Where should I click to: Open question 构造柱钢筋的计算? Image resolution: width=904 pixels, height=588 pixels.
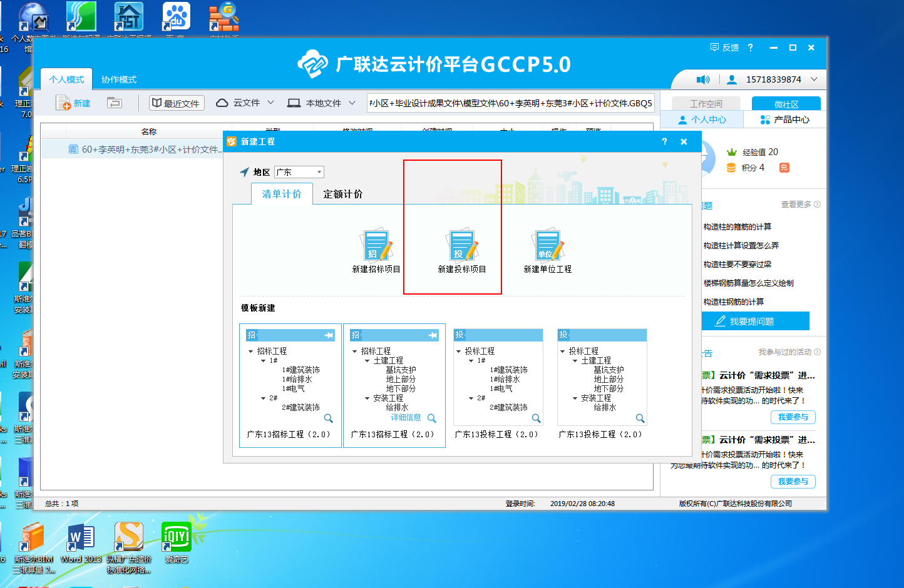[734, 302]
